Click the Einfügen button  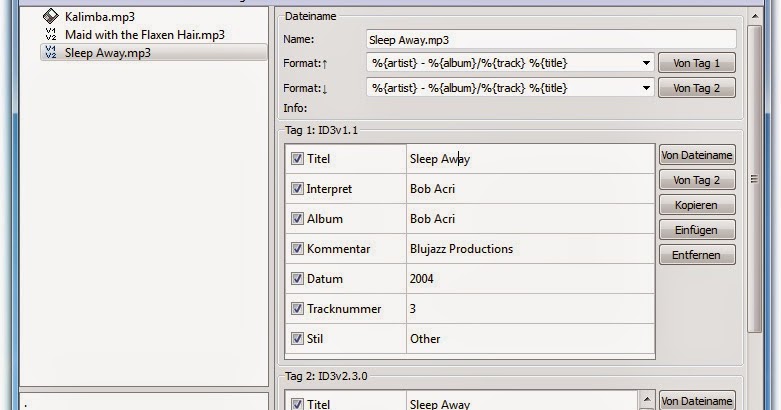697,230
